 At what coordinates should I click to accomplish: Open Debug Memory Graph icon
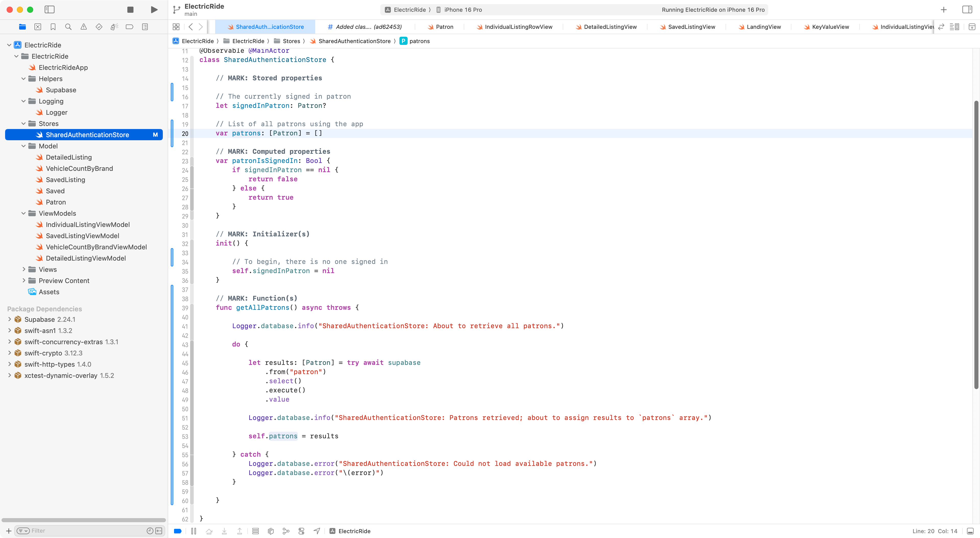(x=286, y=531)
